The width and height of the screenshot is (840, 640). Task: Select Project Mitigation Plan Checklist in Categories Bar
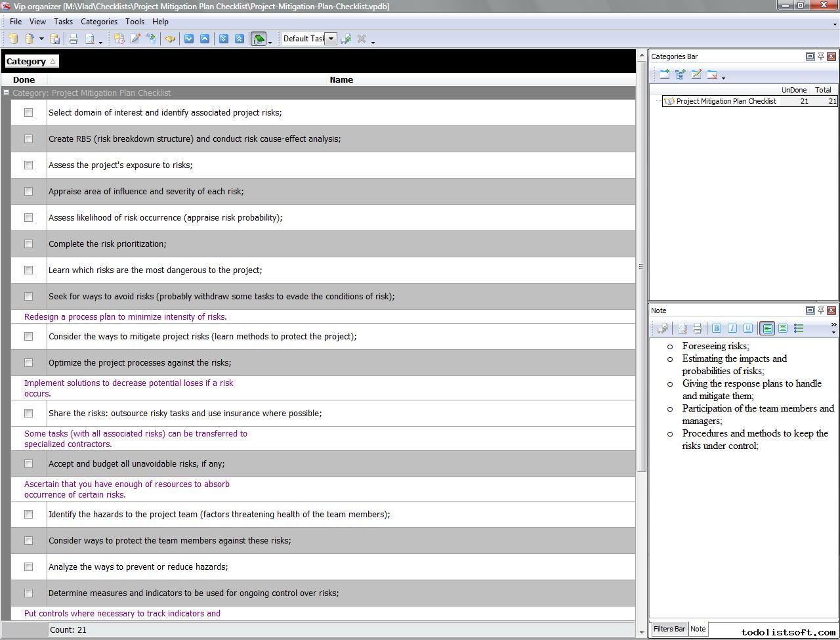coord(725,101)
